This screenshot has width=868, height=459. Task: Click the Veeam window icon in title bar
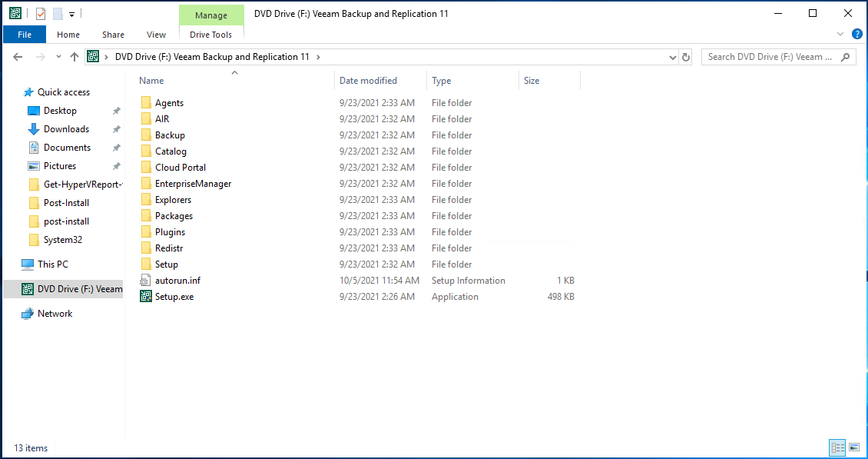point(15,13)
